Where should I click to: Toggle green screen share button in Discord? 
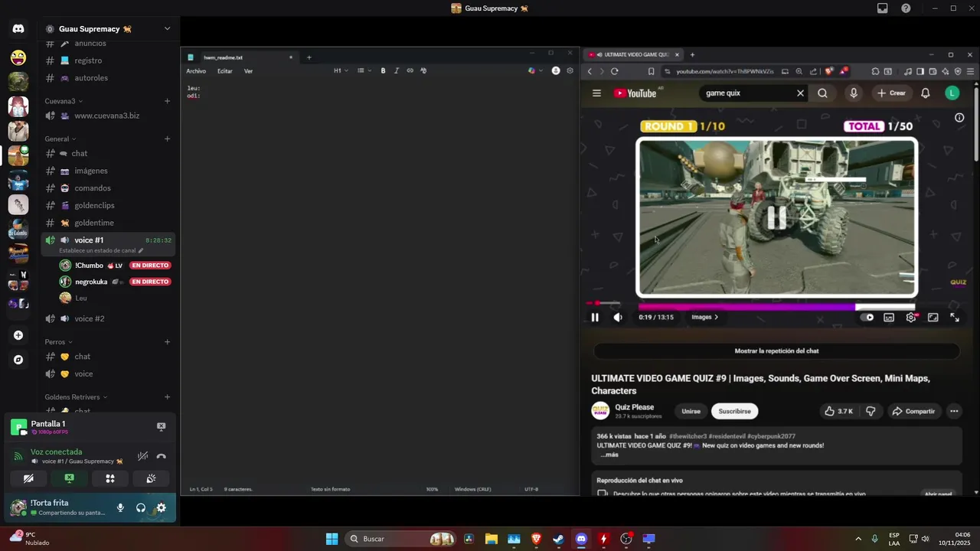coord(69,478)
